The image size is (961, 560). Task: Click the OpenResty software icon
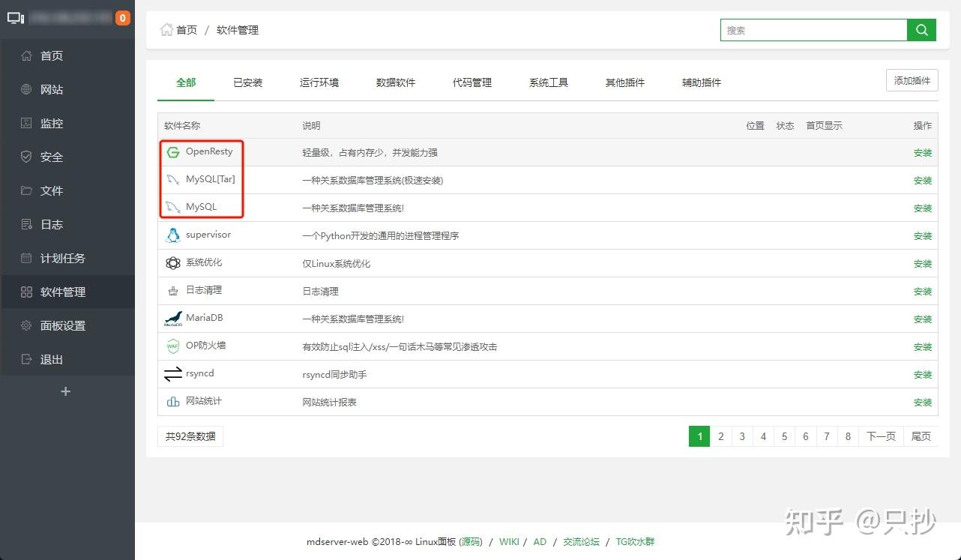tap(172, 151)
